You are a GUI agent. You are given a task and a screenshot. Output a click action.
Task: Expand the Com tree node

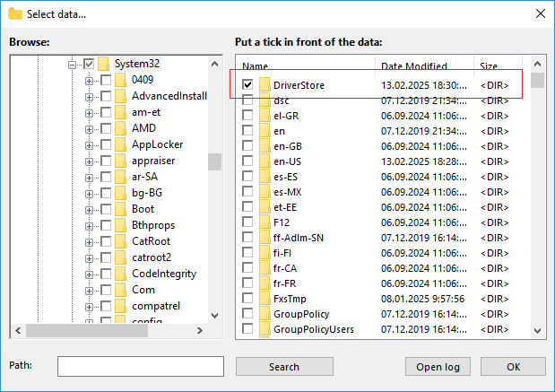tap(89, 291)
